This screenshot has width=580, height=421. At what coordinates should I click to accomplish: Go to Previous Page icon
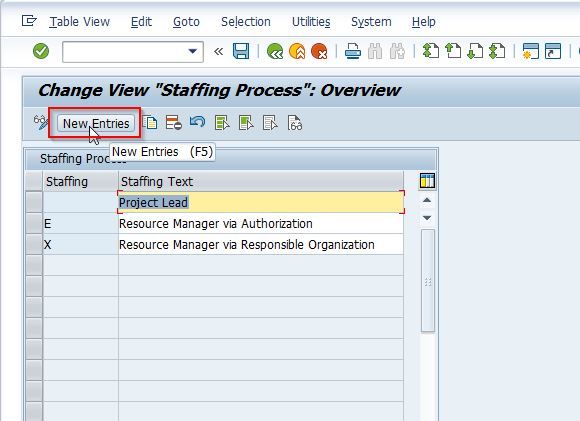point(453,51)
